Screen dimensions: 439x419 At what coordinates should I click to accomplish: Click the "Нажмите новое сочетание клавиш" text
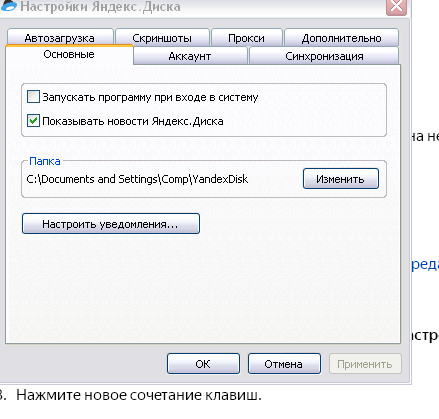pos(139,395)
